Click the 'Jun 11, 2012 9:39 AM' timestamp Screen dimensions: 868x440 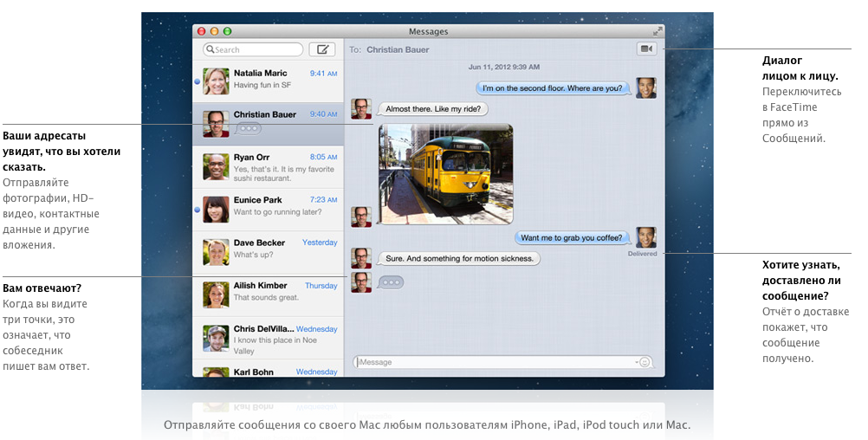coord(504,67)
